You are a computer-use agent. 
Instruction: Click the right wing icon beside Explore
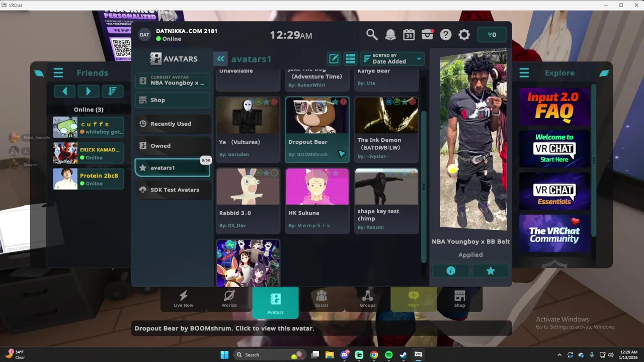(604, 73)
